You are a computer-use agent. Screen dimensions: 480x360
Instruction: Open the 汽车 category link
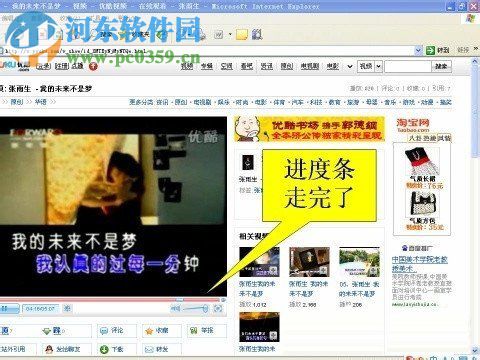click(297, 102)
